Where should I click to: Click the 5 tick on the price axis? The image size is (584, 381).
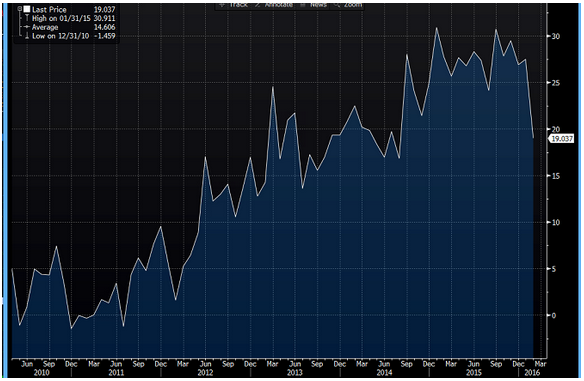554,269
